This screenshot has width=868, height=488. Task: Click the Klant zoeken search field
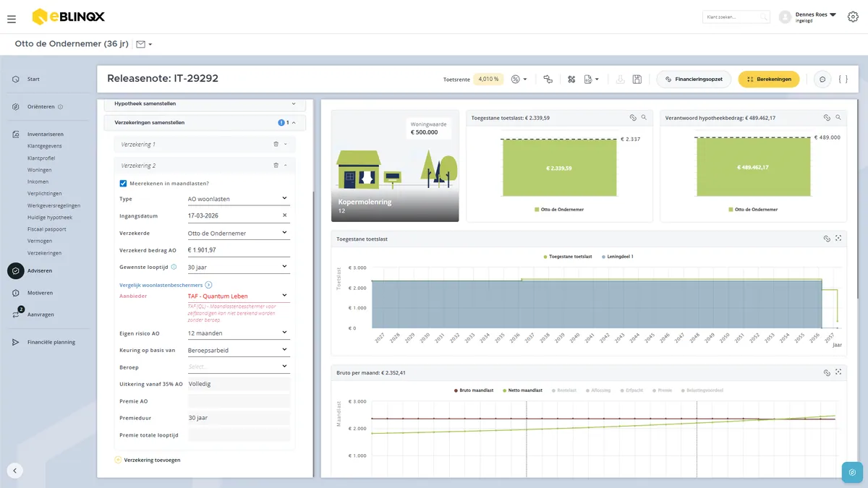point(736,17)
